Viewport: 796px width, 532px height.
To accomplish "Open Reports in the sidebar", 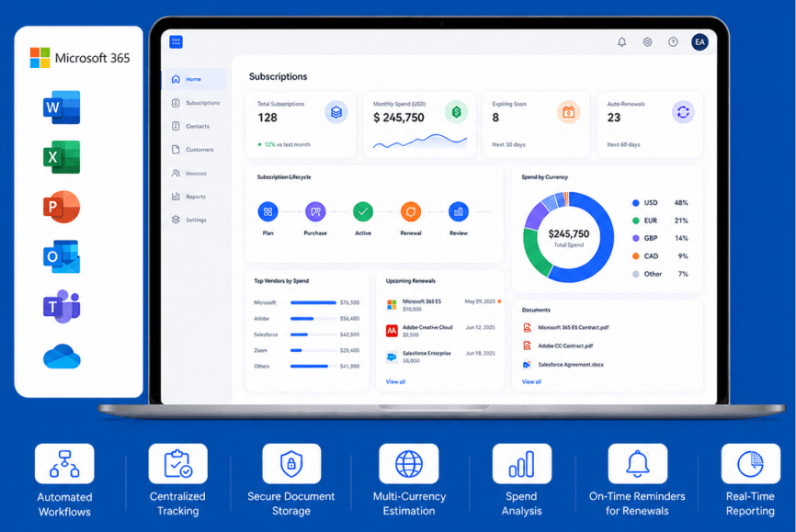I will point(188,197).
